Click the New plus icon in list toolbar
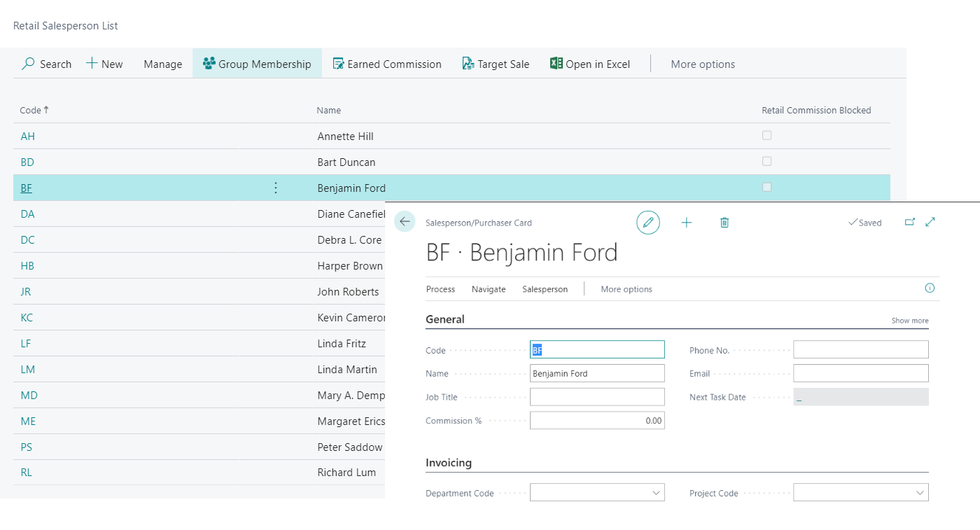980x530 pixels. click(92, 64)
